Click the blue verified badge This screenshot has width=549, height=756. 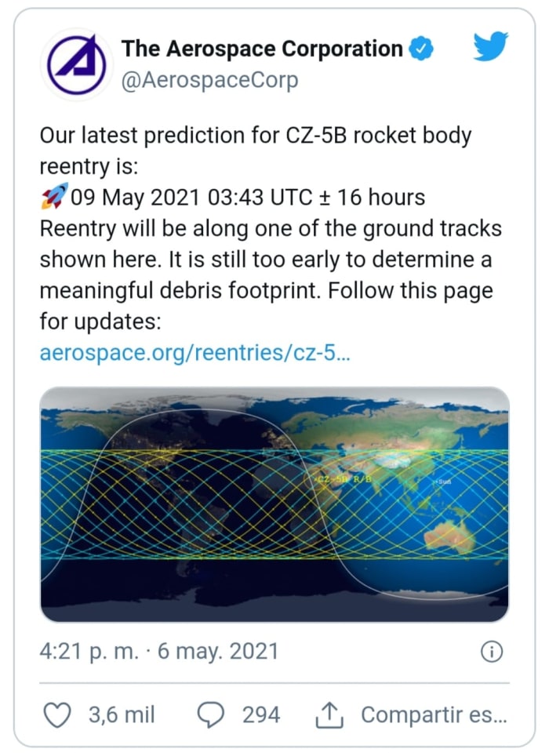422,49
